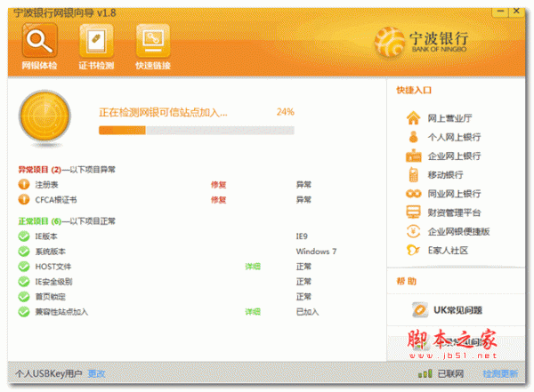Click the 异常 status on 注册表 row

[303, 185]
